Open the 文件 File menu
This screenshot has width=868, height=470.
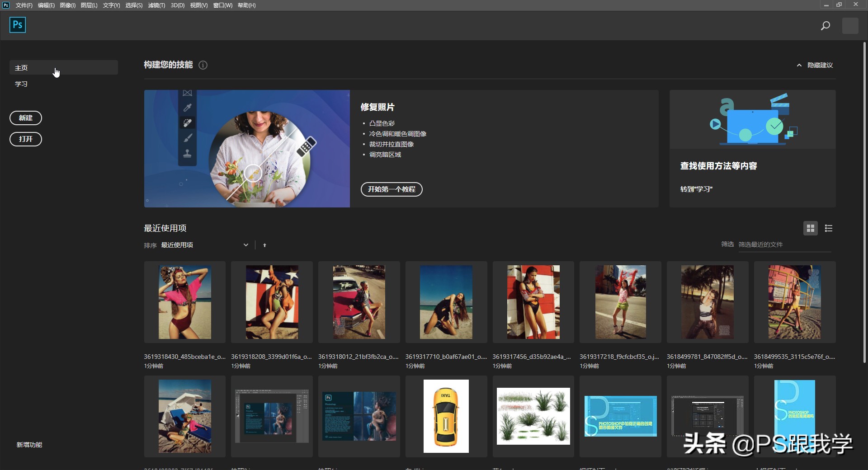(24, 5)
